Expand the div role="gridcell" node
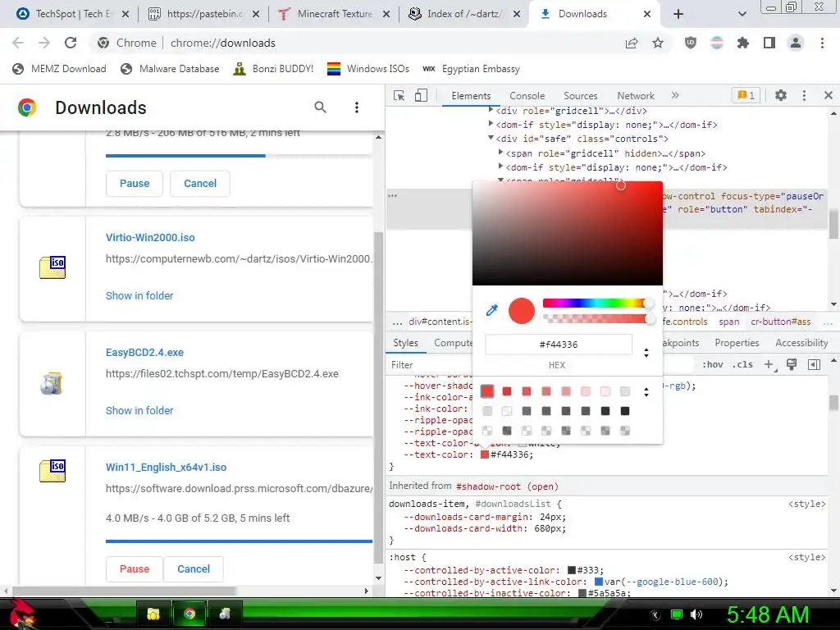This screenshot has width=840, height=630. (491, 110)
